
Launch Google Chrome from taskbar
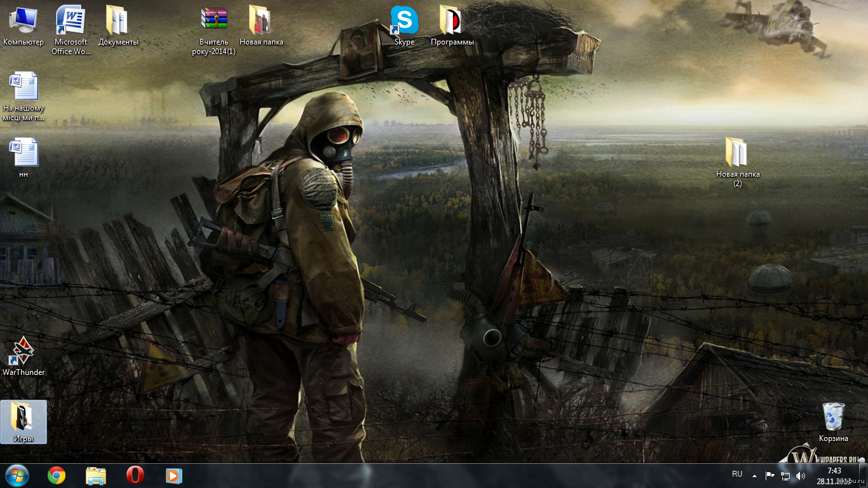(x=57, y=475)
